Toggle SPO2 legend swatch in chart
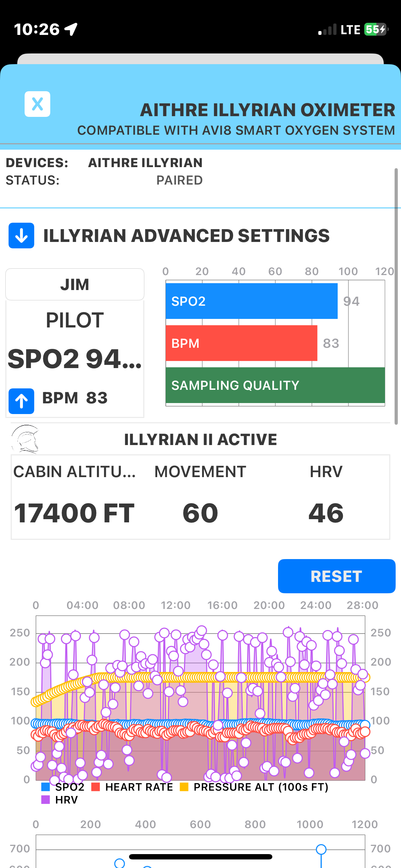 coord(46,787)
